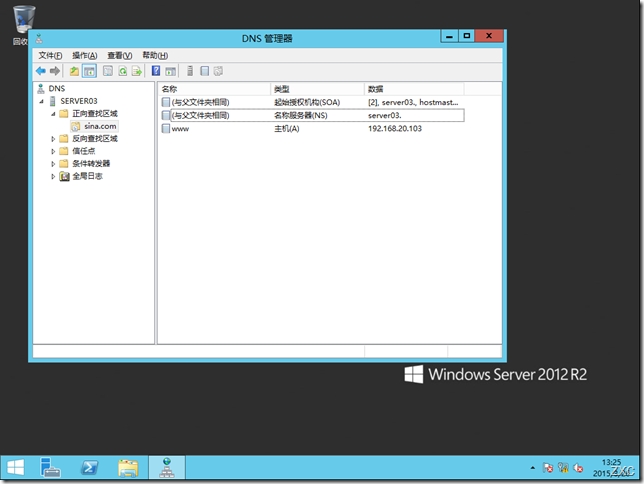The height and width of the screenshot is (484, 644).
Task: Open the 文件(F) menu
Action: 50,55
